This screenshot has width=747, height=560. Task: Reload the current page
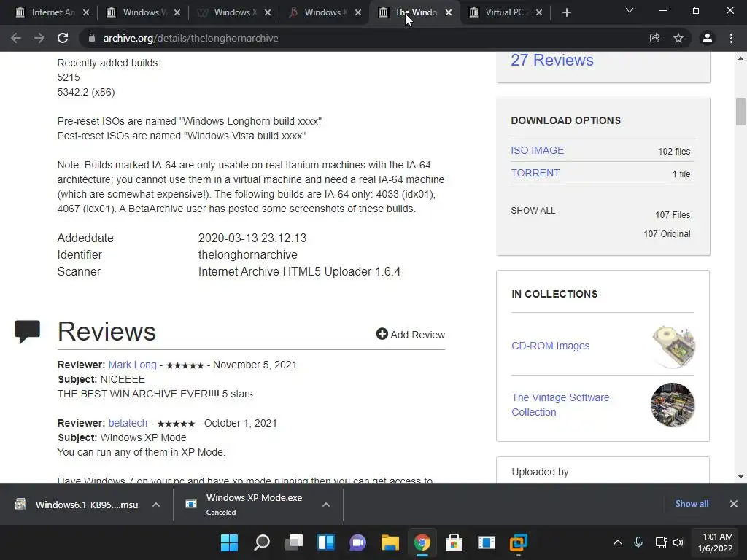click(63, 38)
